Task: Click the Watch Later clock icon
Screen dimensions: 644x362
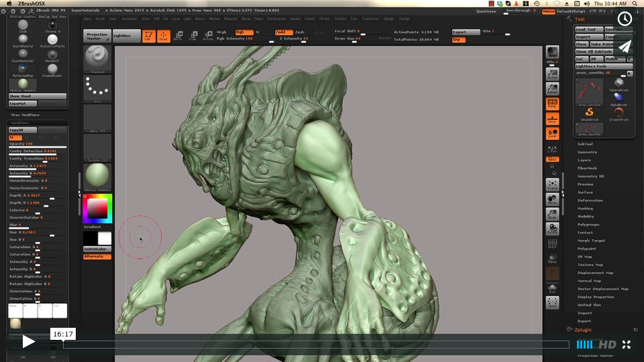Action: [625, 19]
